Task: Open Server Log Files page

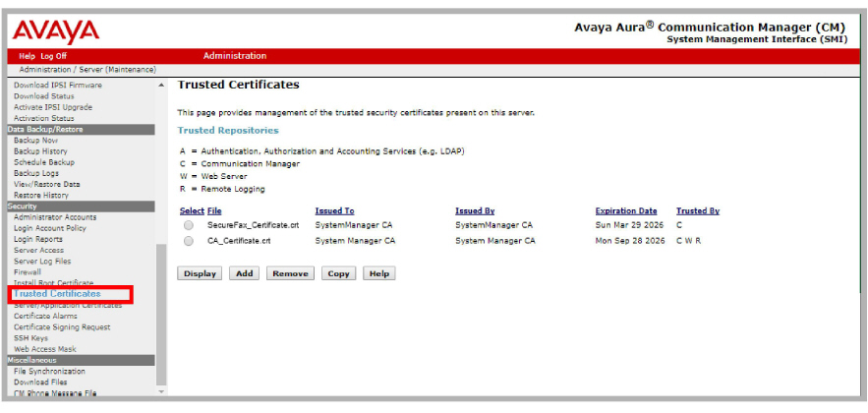Action: coord(42,262)
